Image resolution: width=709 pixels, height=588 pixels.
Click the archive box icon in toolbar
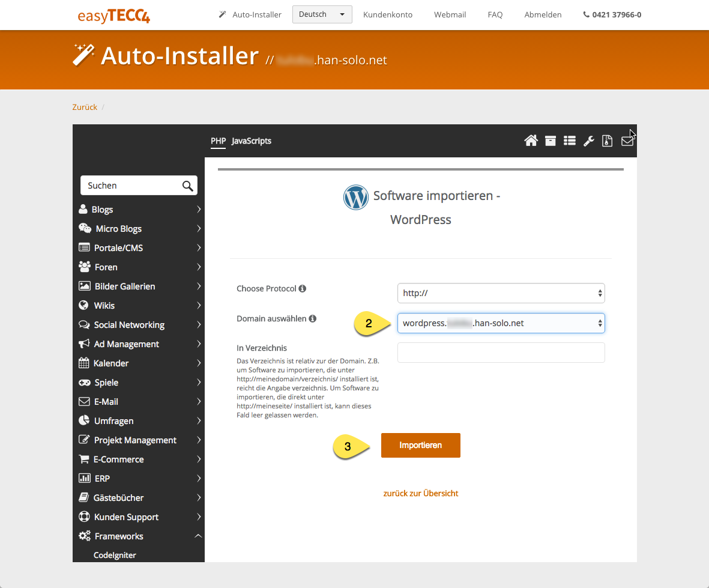point(551,141)
